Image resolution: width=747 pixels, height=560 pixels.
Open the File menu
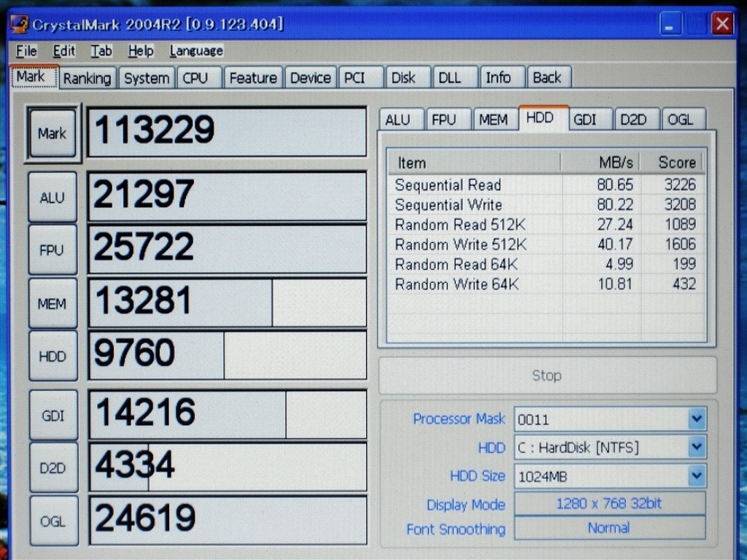(26, 50)
